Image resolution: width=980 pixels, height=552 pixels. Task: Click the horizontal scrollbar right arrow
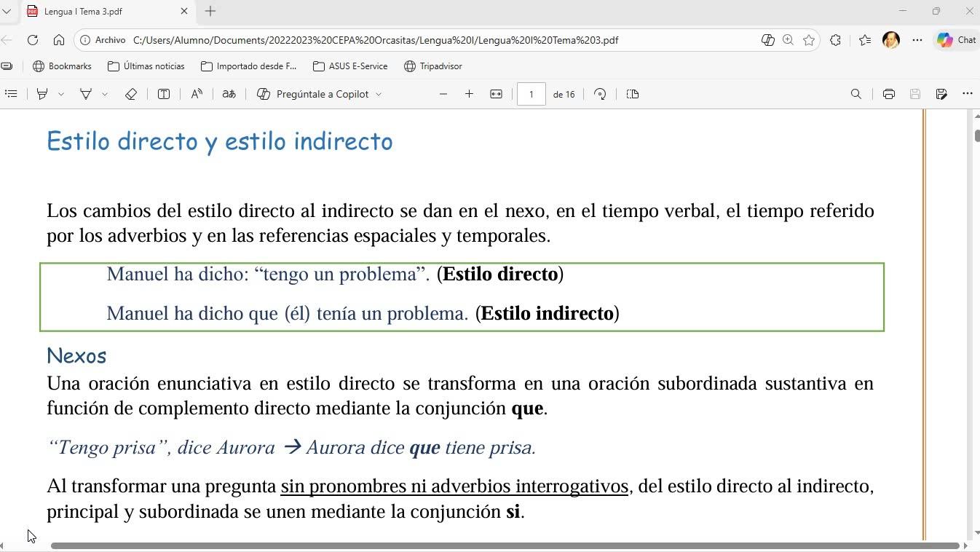click(965, 545)
